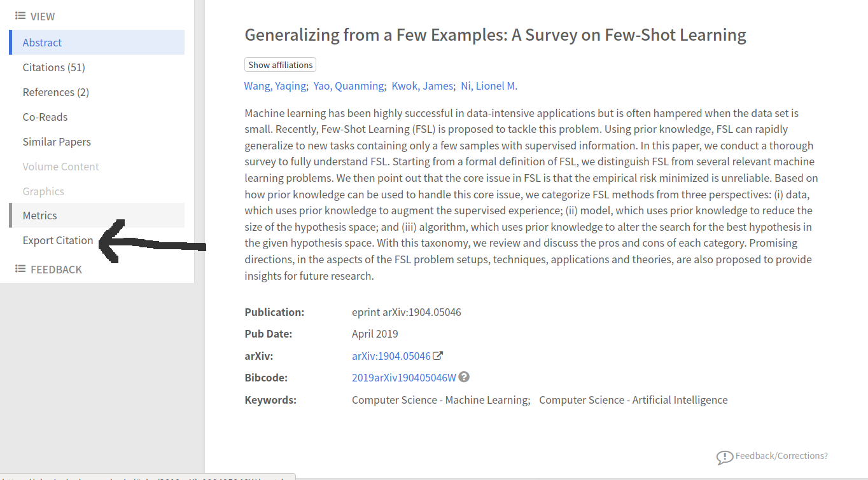
Task: View the References (2) section
Action: tap(55, 92)
